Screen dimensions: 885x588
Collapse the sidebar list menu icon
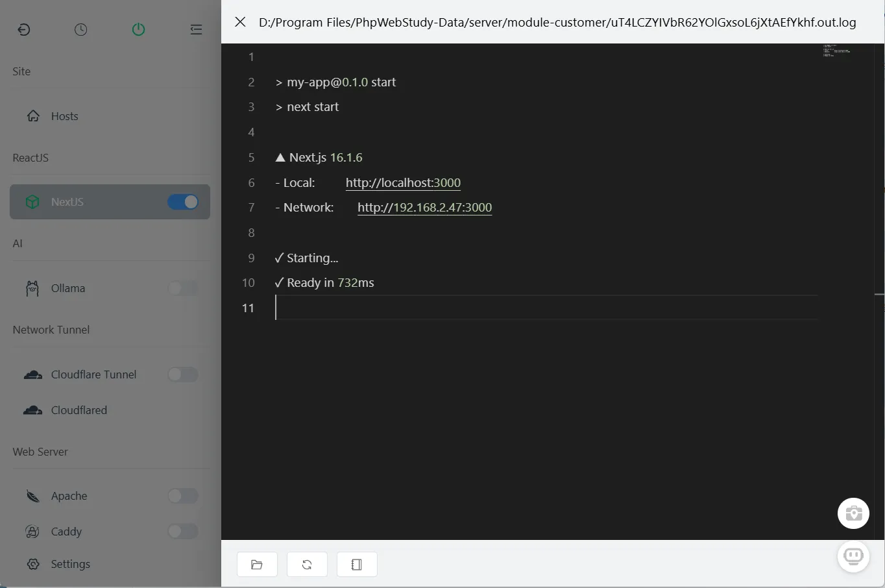pyautogui.click(x=196, y=30)
